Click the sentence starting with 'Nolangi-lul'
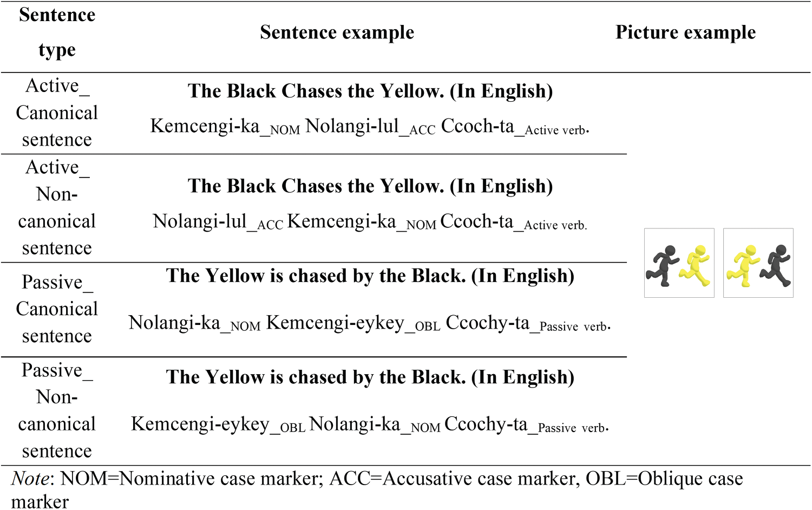The height and width of the screenshot is (510, 812). (x=370, y=221)
